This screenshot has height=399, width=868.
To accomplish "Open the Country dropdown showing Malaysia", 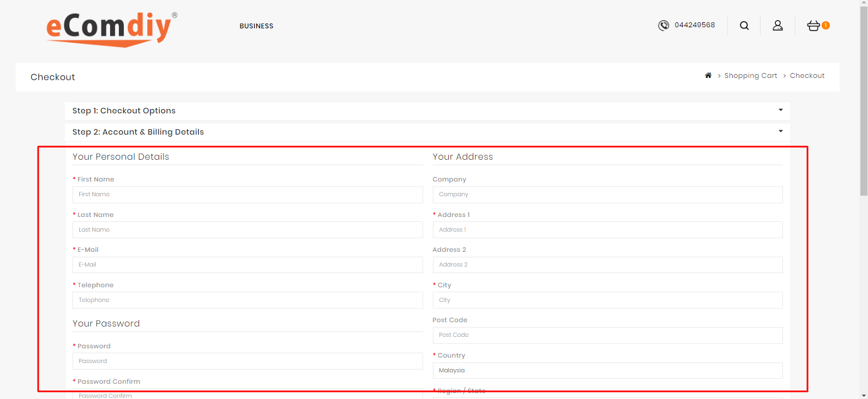I will [607, 371].
